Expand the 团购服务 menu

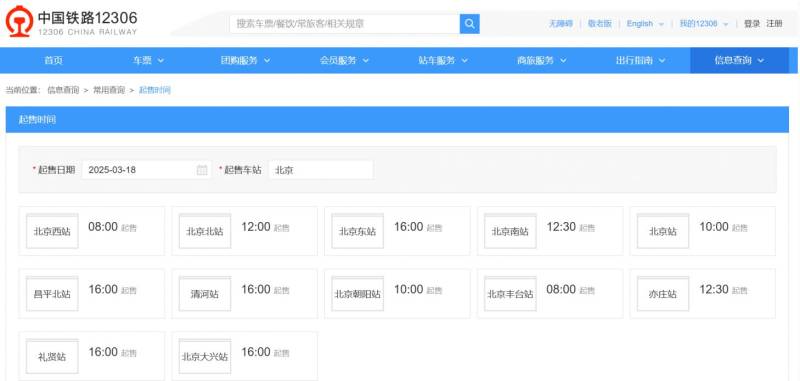[245, 60]
